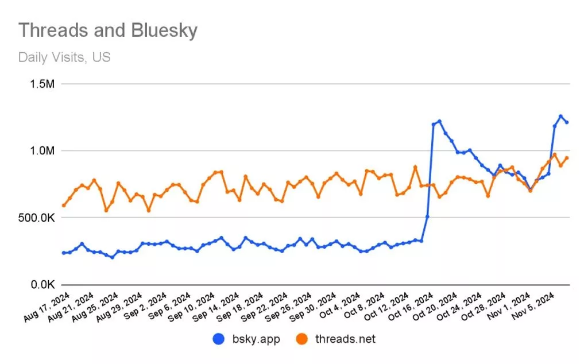Click the 1.0M y-axis label
This screenshot has height=364, width=588.
[41, 151]
